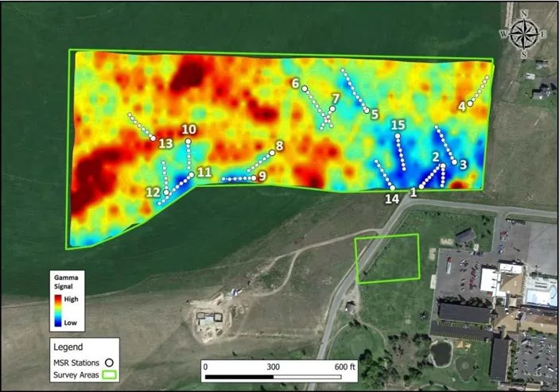Click MSR station marker labeled 14
This screenshot has height=392, width=559.
click(393, 188)
